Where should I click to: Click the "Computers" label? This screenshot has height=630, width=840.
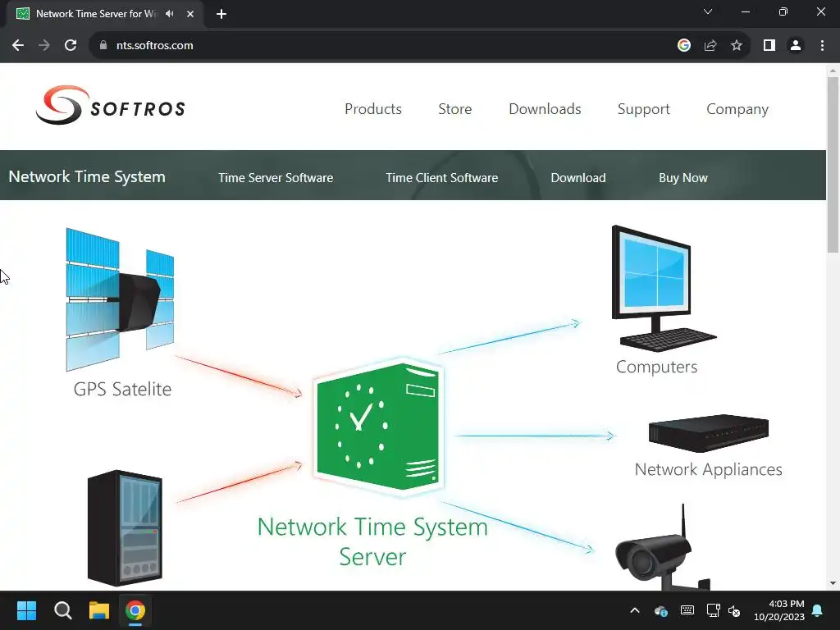click(656, 367)
